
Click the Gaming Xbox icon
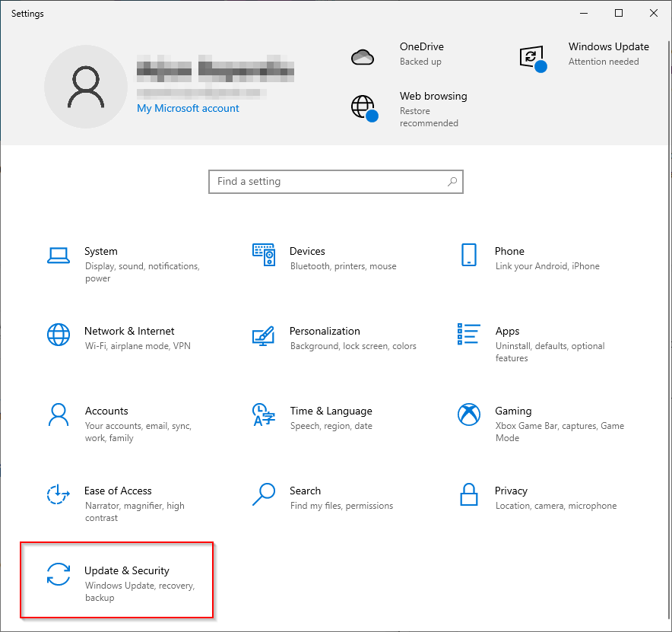click(x=469, y=414)
